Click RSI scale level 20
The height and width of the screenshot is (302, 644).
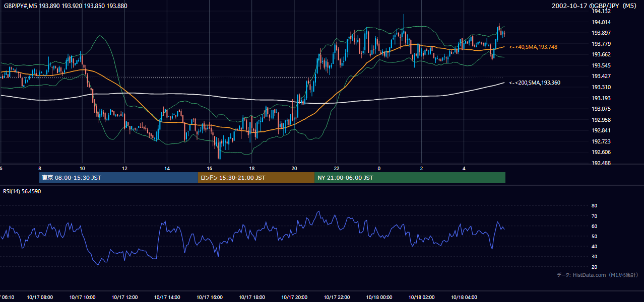tap(594, 267)
